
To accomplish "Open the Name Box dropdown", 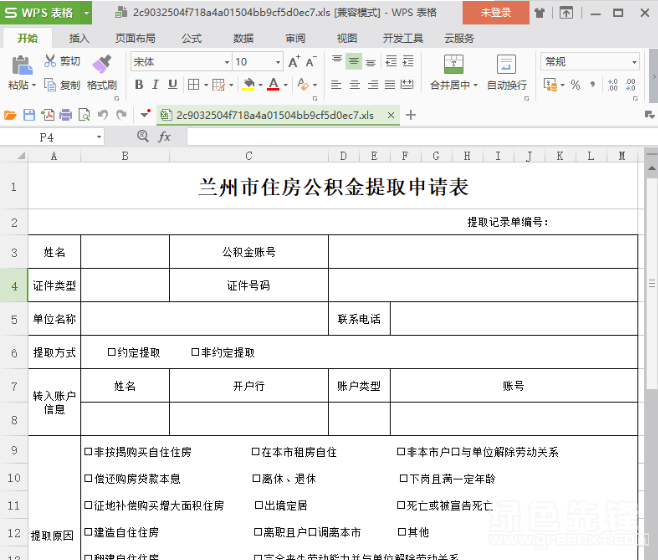I will click(x=99, y=137).
